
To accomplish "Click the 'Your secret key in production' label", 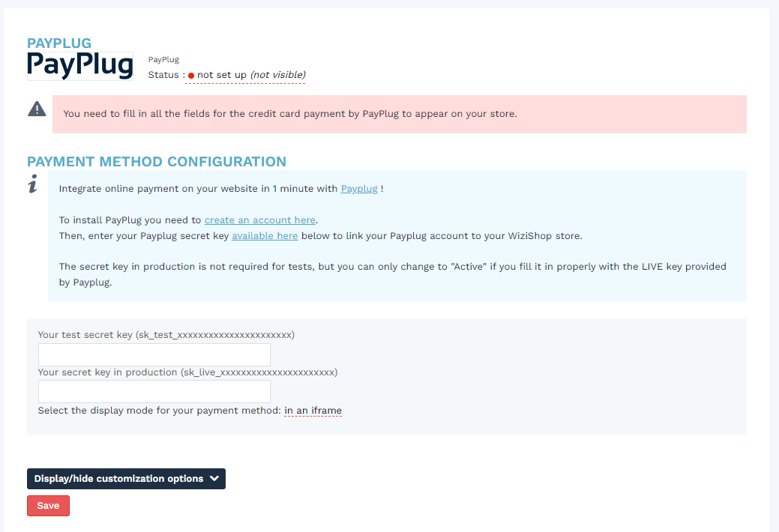I will (x=187, y=372).
